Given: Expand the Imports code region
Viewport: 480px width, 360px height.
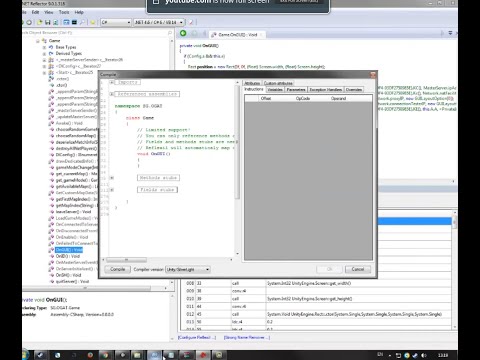Looking at the screenshot, I should (x=112, y=82).
